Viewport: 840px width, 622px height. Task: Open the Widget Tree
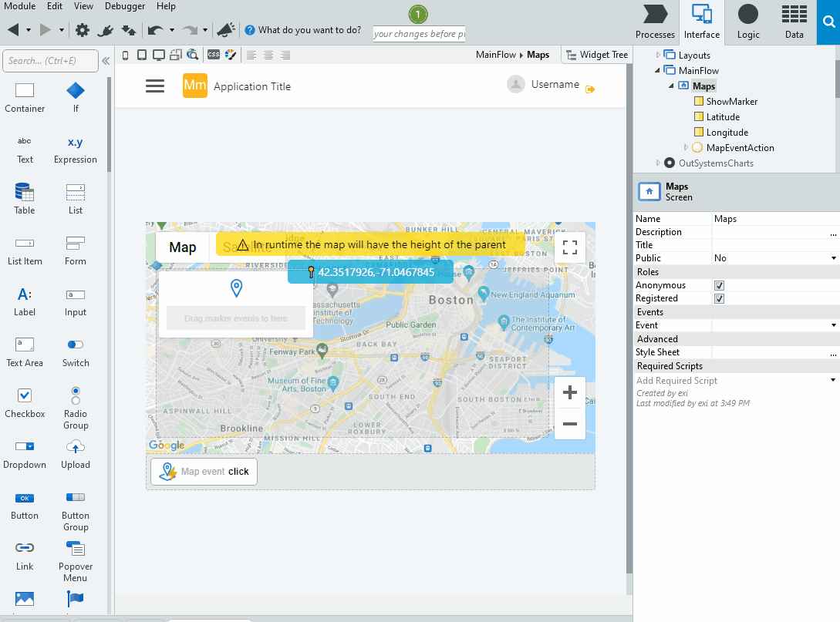coord(597,55)
